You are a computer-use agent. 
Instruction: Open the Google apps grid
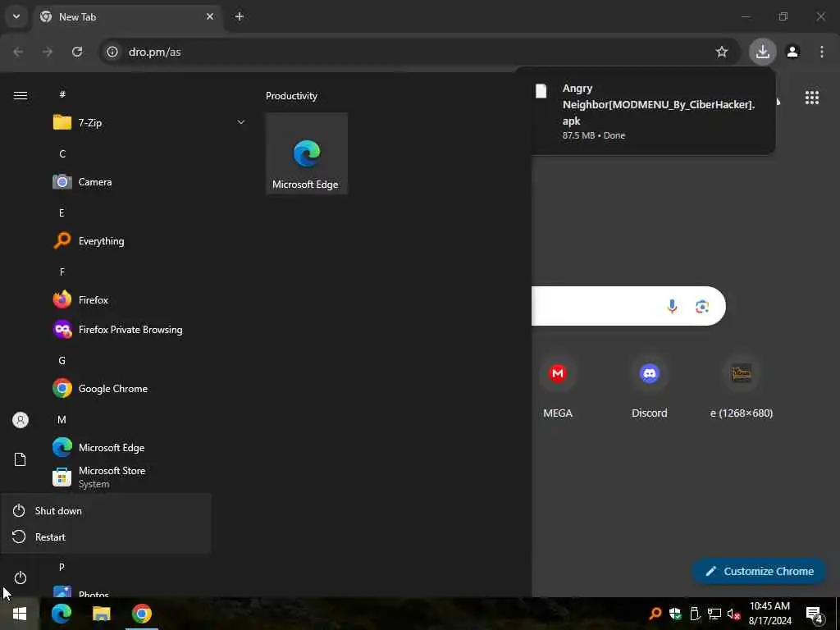click(x=812, y=98)
